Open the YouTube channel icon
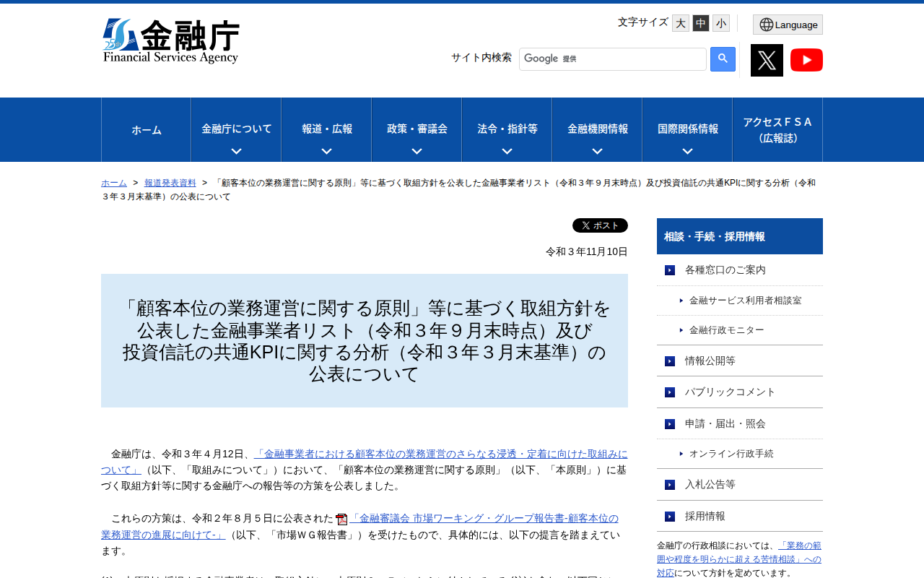Viewport: 924px width, 578px height. click(806, 60)
